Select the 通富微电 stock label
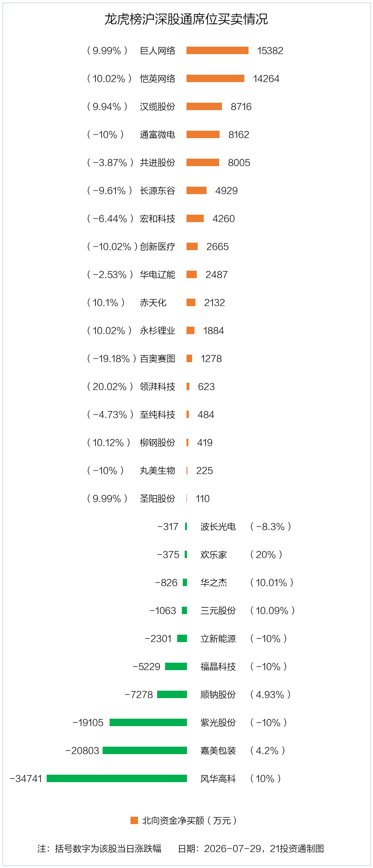 158,134
